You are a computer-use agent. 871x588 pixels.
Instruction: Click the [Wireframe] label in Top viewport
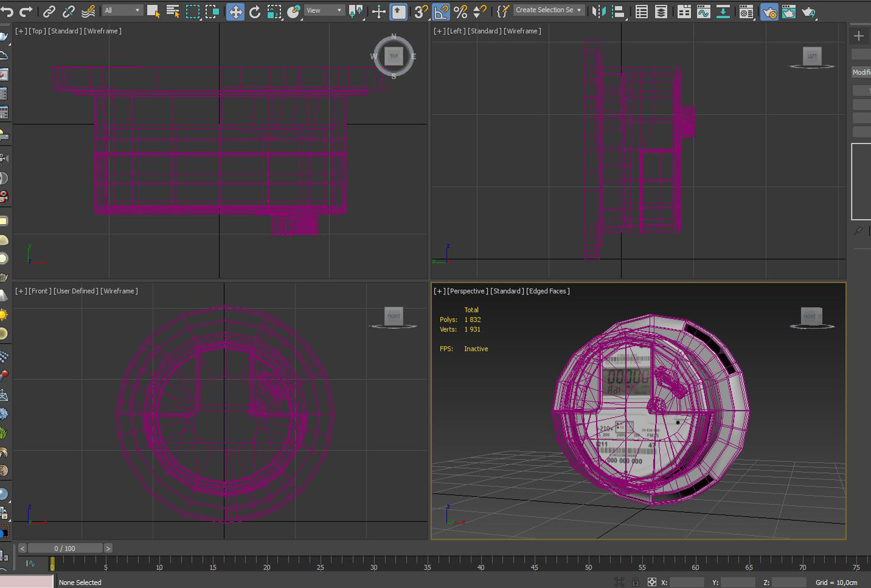point(103,31)
